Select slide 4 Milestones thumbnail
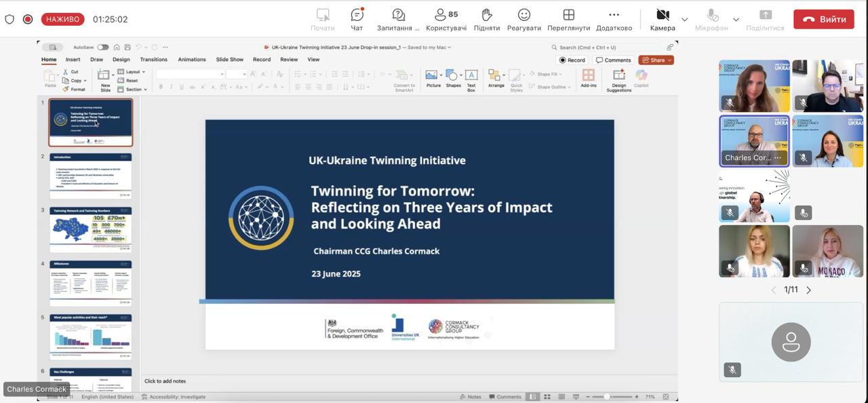868x403 pixels. click(x=91, y=284)
